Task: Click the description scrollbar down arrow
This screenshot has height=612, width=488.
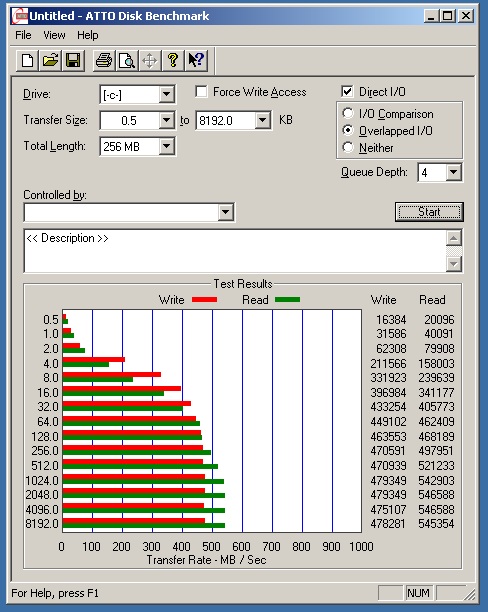Action: point(454,264)
